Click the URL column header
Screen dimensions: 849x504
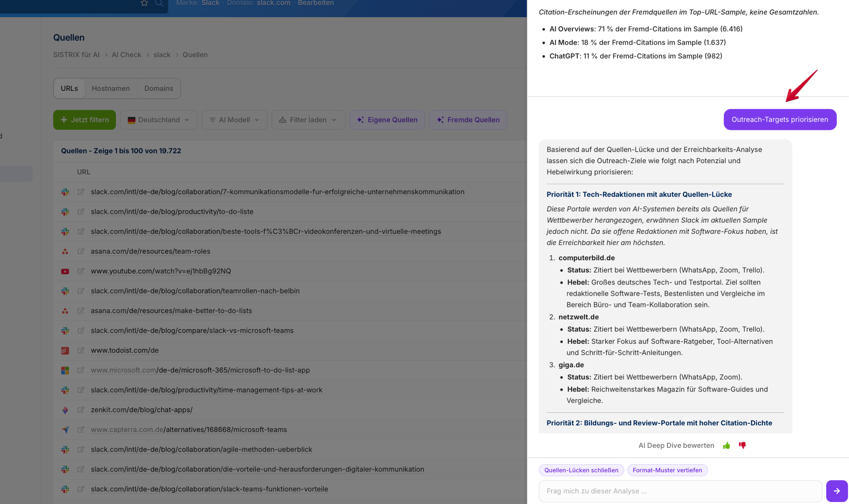[84, 172]
